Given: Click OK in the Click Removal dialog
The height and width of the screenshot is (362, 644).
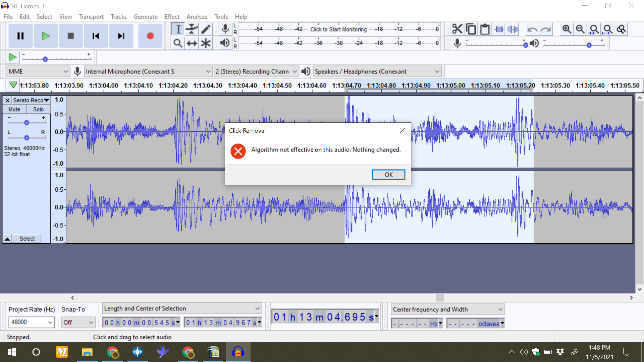Looking at the screenshot, I should 388,174.
